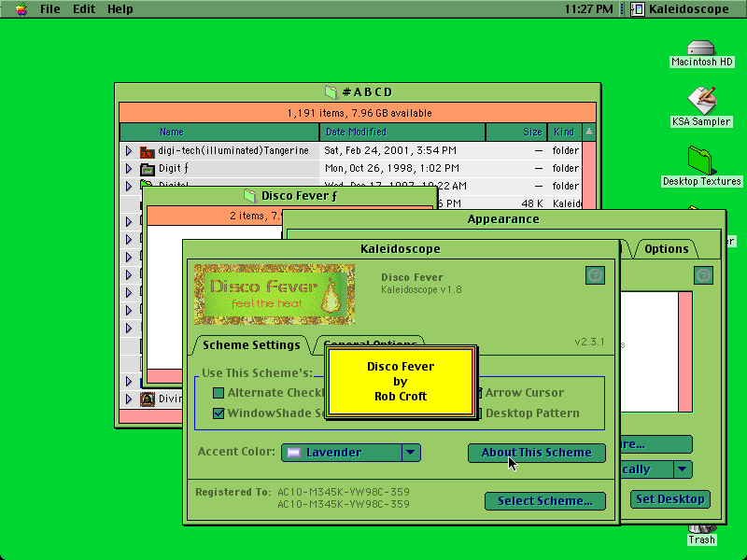The image size is (747, 560).
Task: Click the folder icon in Disco Fever title bar
Action: coord(250,196)
